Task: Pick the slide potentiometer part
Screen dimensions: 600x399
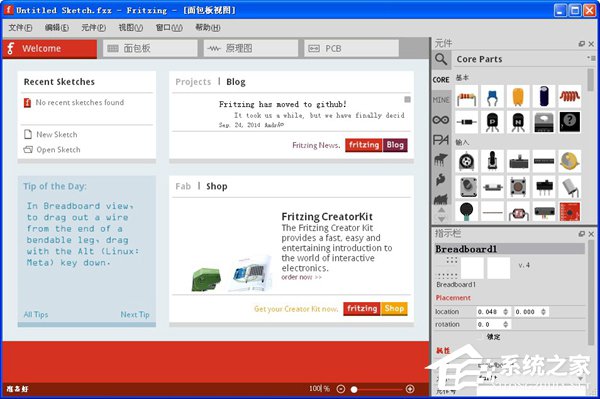Action: (x=518, y=161)
